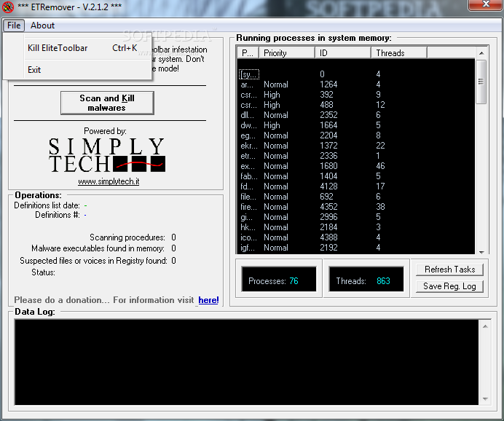Screen dimensions: 504x421
Task: Open the File menu
Action: pos(14,25)
